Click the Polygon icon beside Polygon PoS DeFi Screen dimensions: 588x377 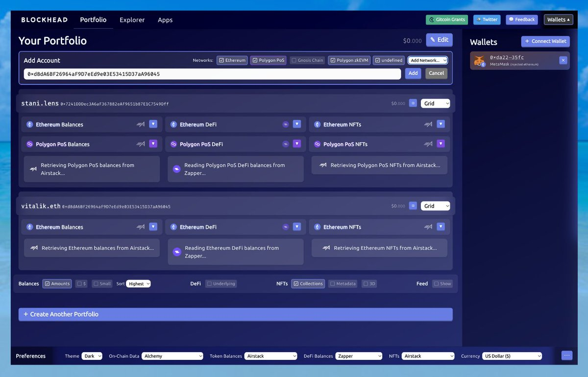pos(173,144)
